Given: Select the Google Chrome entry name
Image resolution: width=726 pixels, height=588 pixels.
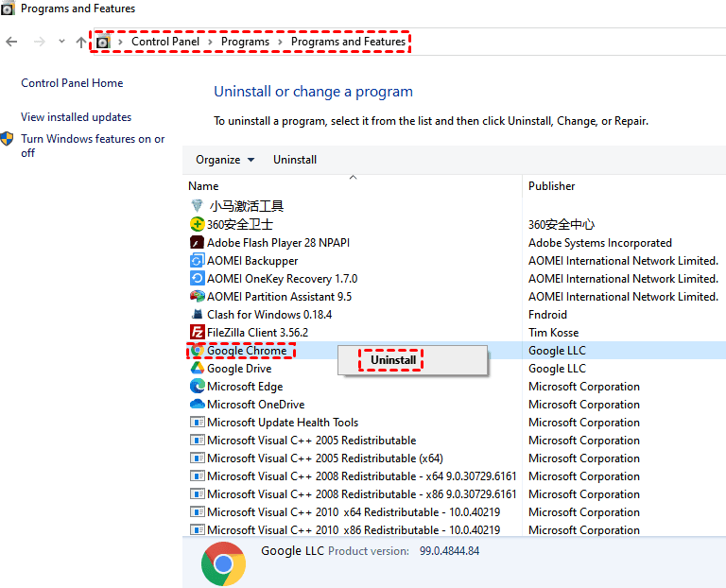Looking at the screenshot, I should point(247,351).
